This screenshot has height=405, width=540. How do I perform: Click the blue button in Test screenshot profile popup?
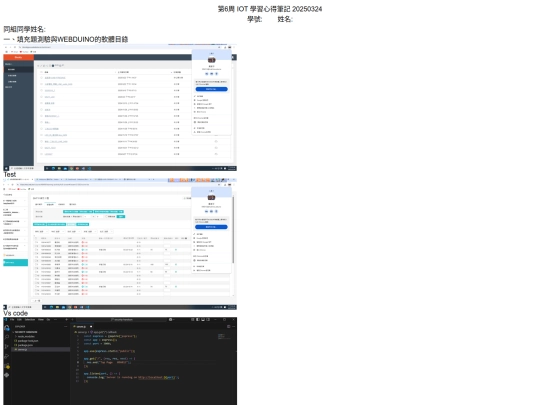tap(211, 227)
